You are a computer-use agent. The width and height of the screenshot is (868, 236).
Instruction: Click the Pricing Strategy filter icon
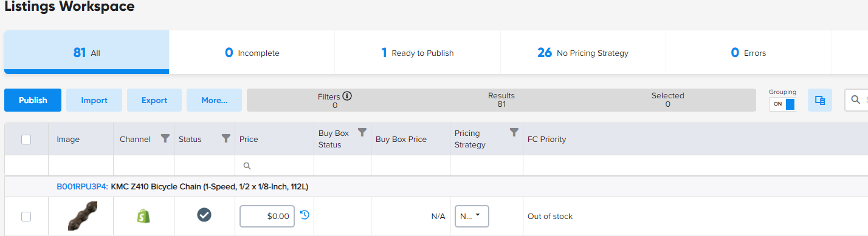[514, 132]
